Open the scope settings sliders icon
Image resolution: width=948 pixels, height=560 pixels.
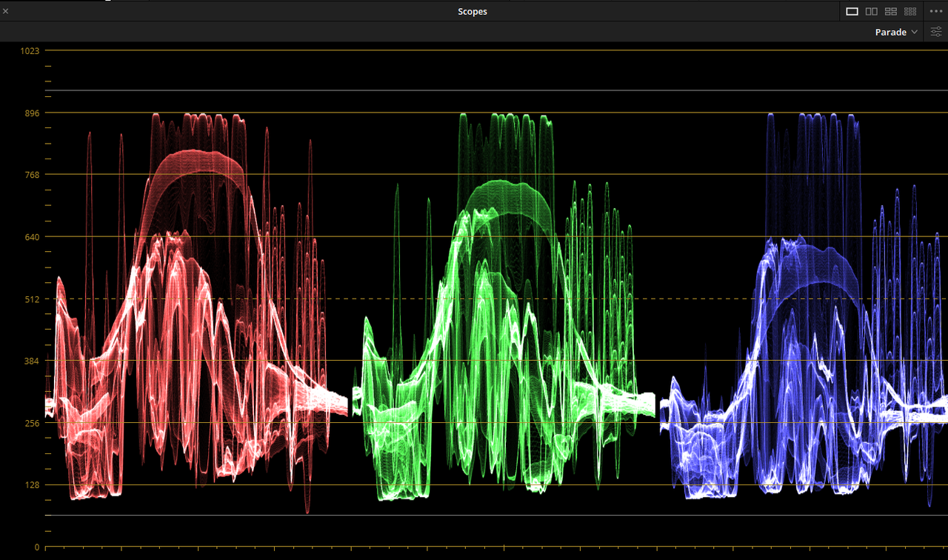pyautogui.click(x=936, y=32)
